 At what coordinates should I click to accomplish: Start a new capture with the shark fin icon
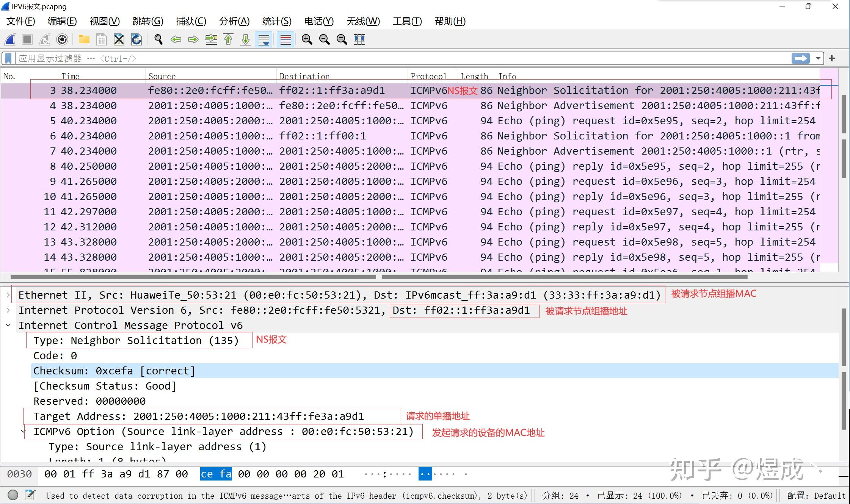tap(9, 39)
